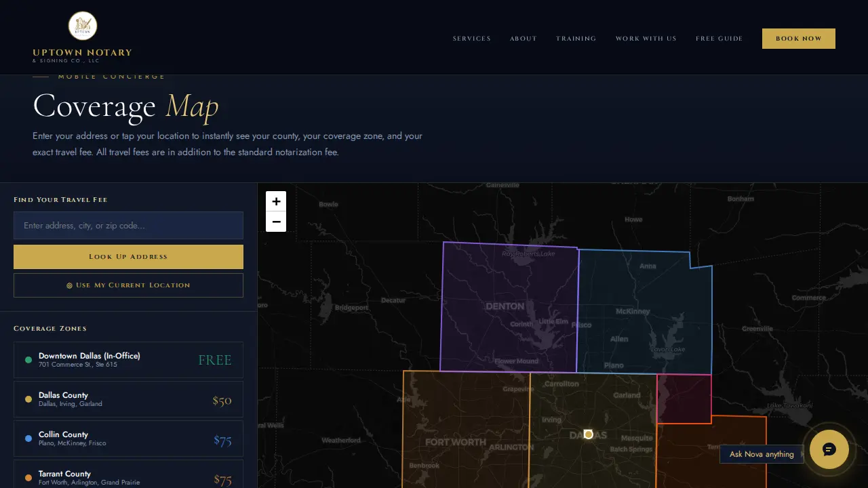Open the Training nav link
The height and width of the screenshot is (488, 868).
[576, 39]
